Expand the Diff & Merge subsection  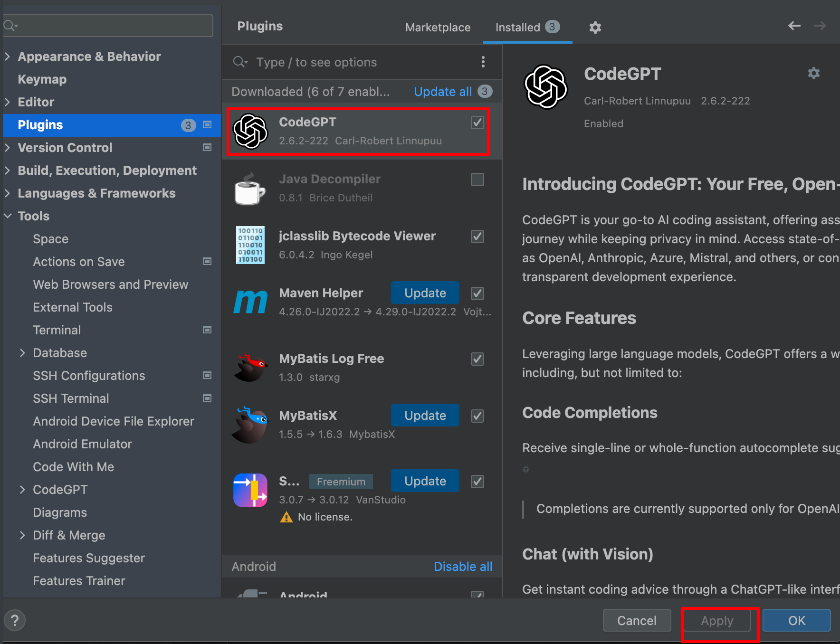[22, 535]
